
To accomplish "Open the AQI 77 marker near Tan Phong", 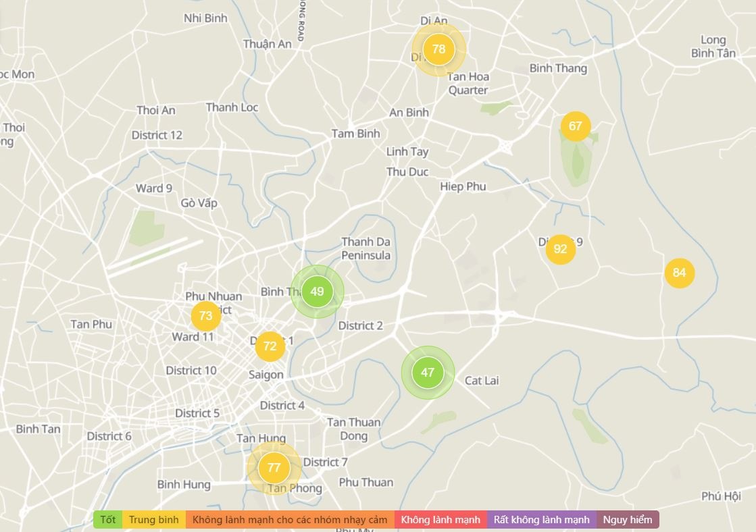I will 274,468.
